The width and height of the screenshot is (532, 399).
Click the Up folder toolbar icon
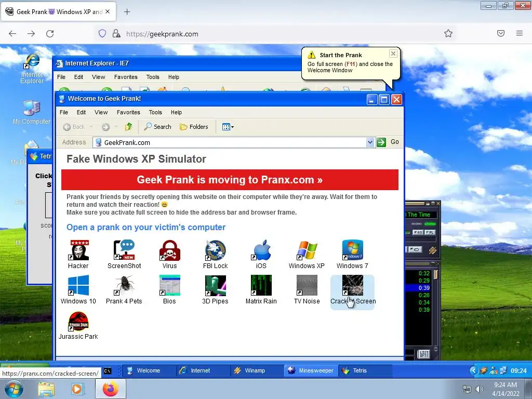129,127
